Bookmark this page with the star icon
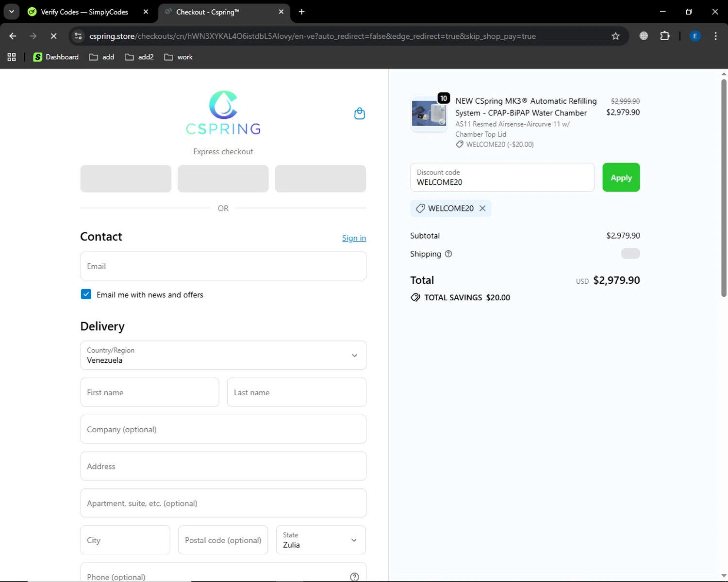The width and height of the screenshot is (728, 582). click(x=615, y=36)
